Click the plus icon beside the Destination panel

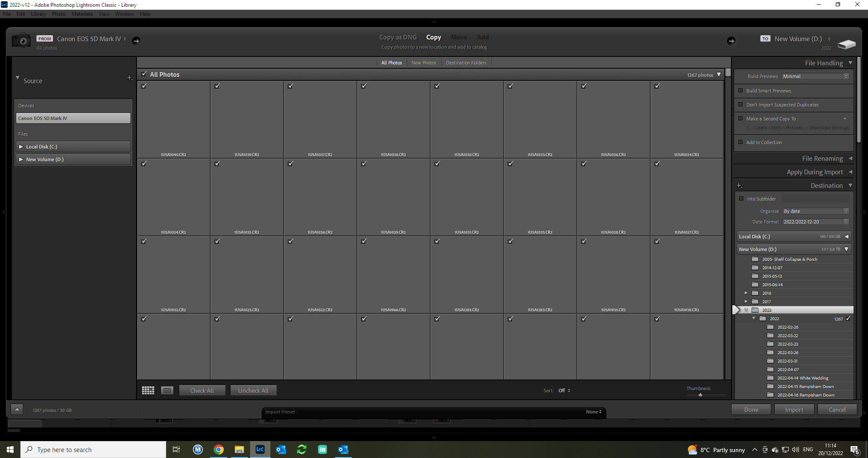point(740,185)
